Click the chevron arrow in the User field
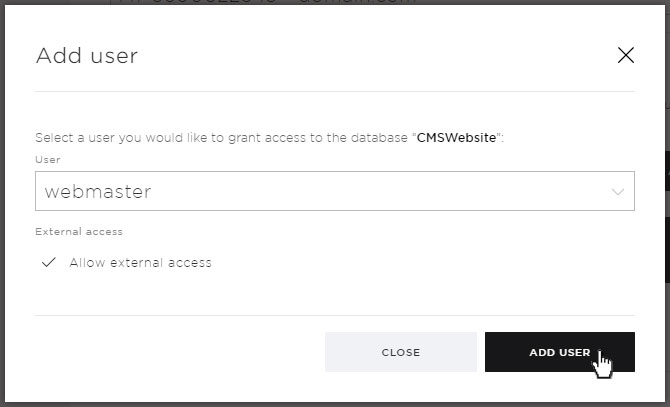The image size is (670, 407). [x=617, y=192]
